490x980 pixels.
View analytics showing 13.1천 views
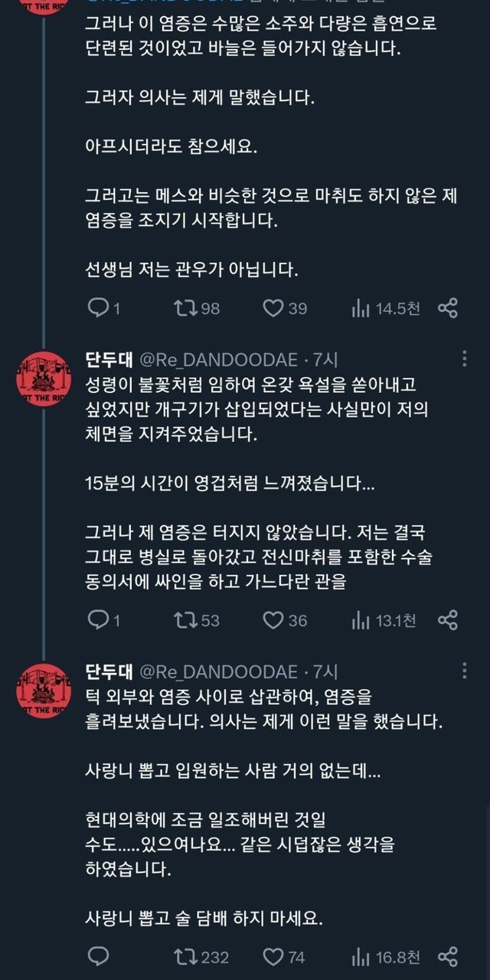click(x=361, y=619)
